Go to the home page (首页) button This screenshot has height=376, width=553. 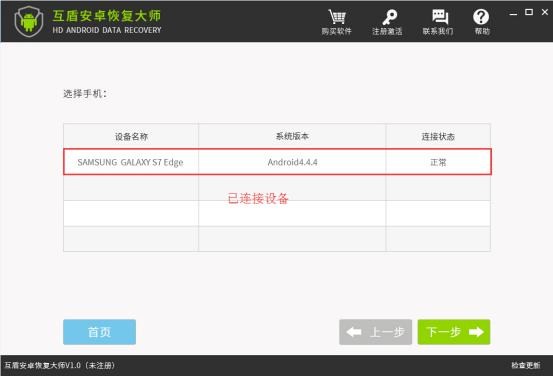point(99,332)
